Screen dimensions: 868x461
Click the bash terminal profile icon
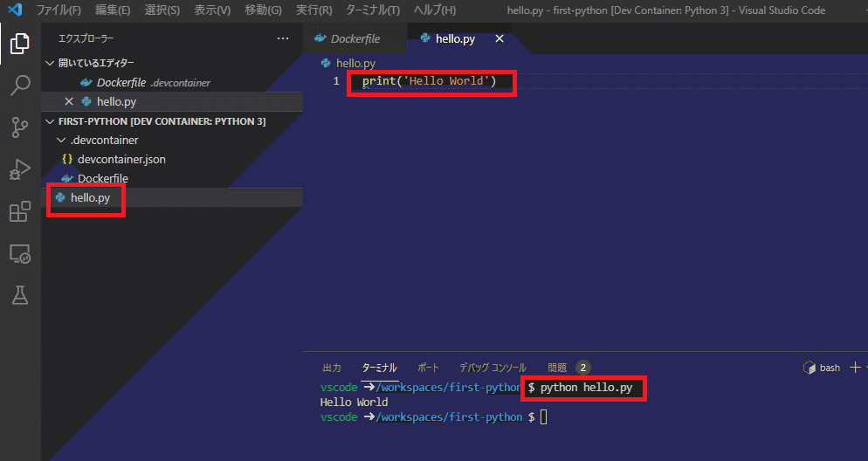[x=809, y=368]
